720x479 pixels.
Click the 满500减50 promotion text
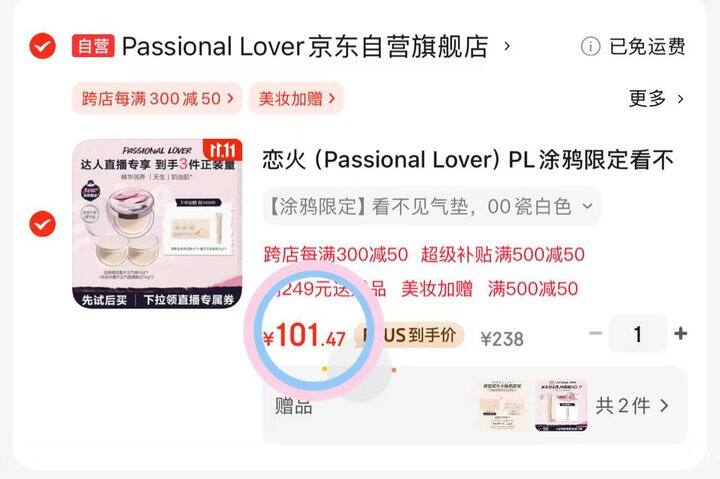(533, 289)
